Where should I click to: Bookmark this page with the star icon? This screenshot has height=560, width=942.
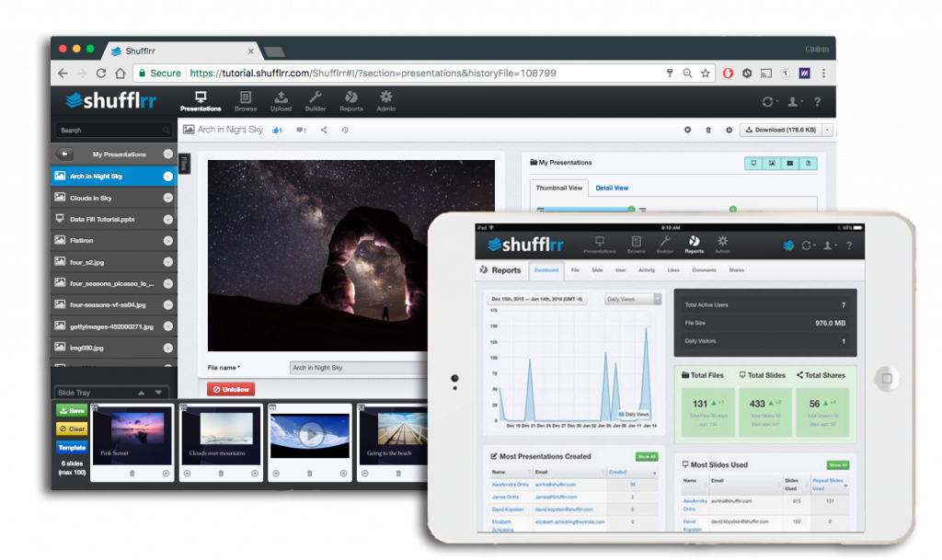[x=706, y=74]
